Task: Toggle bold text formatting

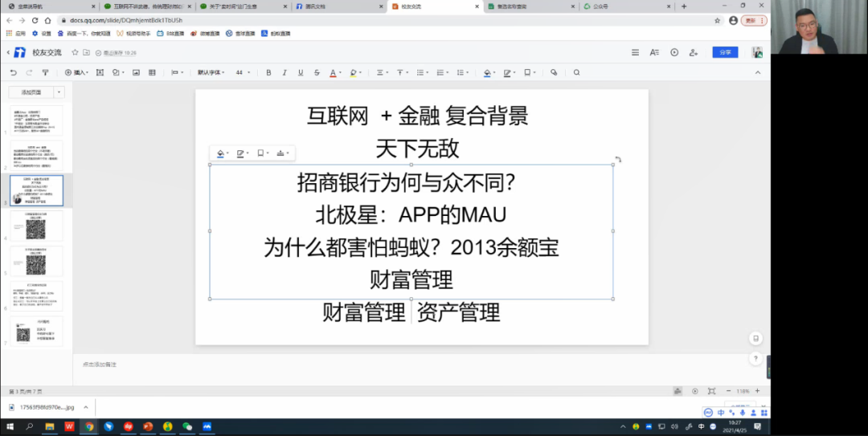Action: click(x=268, y=72)
